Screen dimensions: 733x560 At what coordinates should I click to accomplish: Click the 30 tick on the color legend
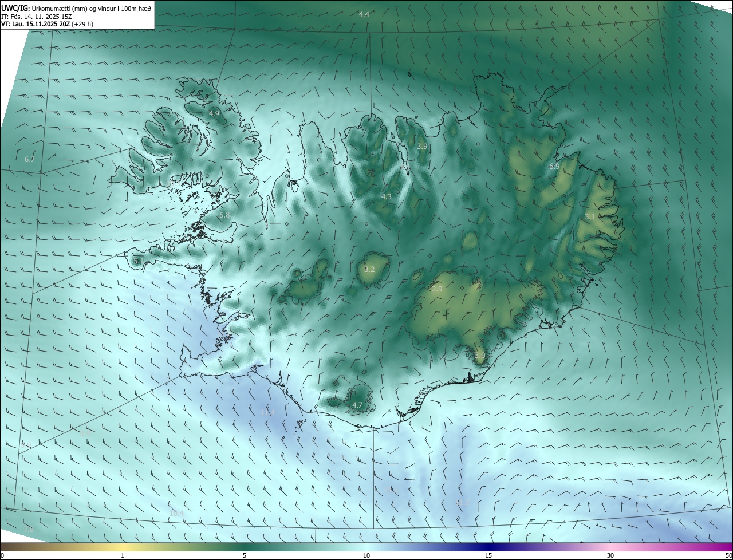coord(610,555)
